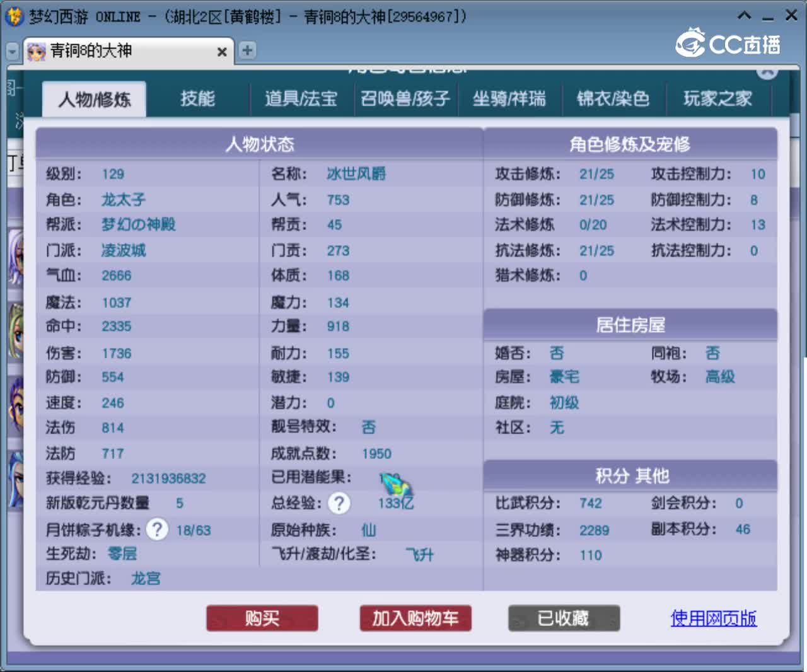This screenshot has height=672, width=807.
Task: Click the 牧场 value 高级
Action: click(x=720, y=377)
